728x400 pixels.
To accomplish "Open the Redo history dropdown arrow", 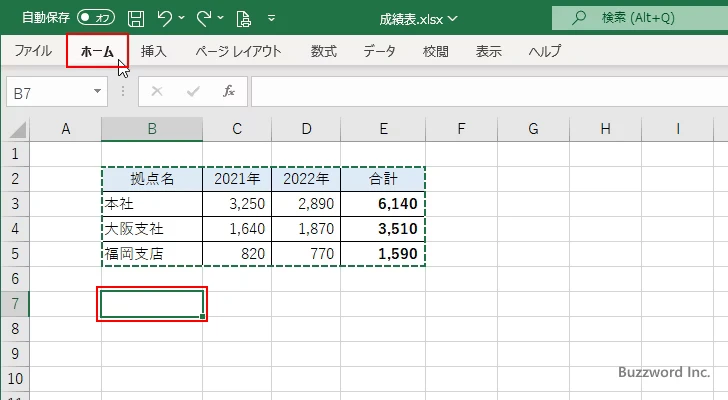I will tap(221, 18).
